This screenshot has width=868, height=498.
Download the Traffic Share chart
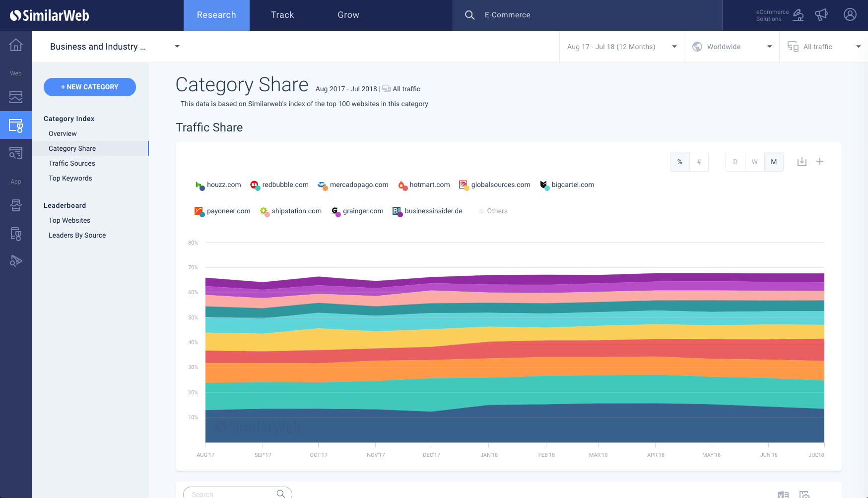click(x=802, y=162)
